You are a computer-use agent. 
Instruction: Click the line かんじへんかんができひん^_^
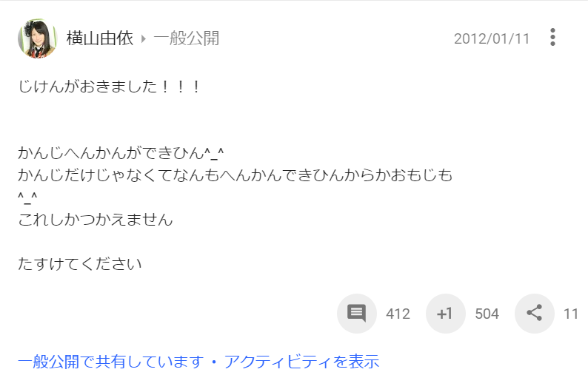pos(121,153)
